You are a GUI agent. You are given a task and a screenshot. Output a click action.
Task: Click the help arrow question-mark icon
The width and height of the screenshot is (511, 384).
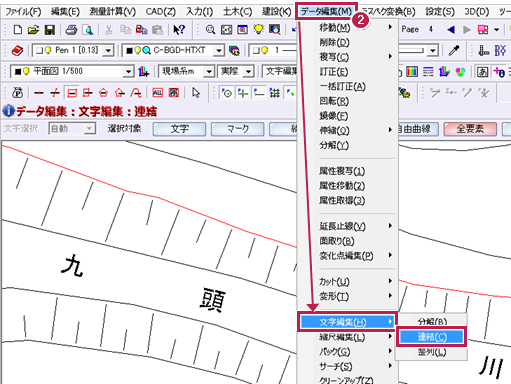pyautogui.click(x=179, y=30)
